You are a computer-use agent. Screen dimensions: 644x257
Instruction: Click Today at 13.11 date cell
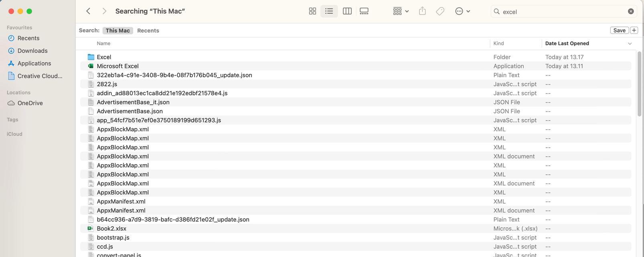click(564, 66)
